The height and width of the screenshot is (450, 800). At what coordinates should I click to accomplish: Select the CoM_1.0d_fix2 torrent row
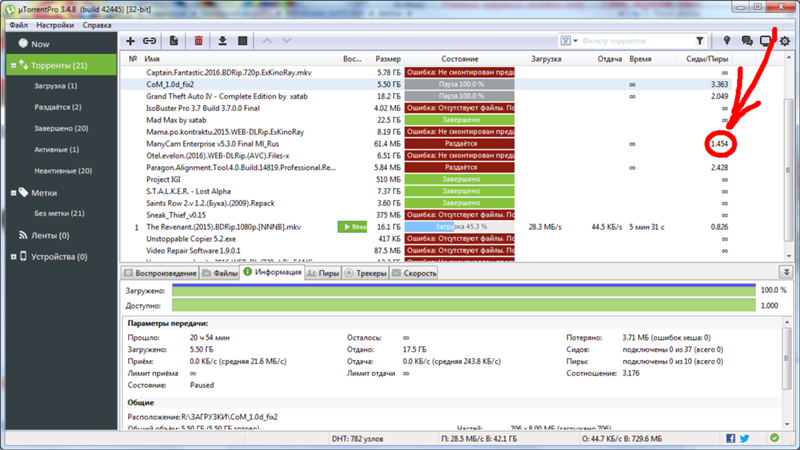426,84
